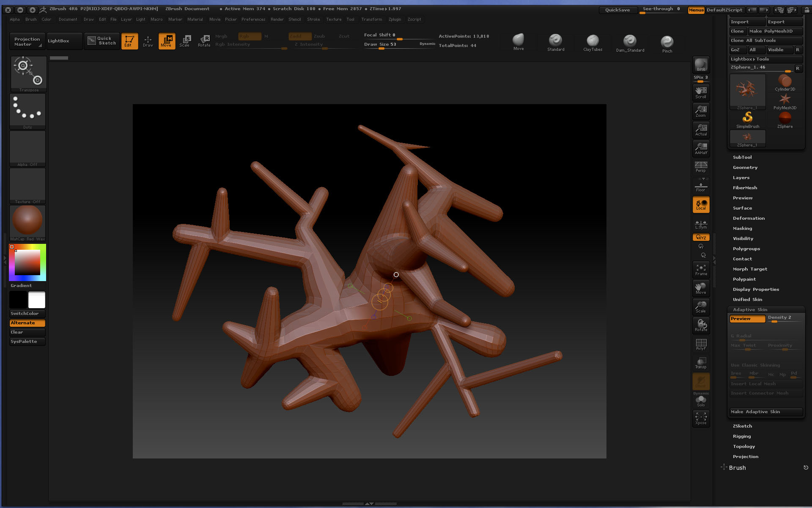The image size is (812, 508).
Task: Open the Xpose subtool view
Action: point(701,418)
